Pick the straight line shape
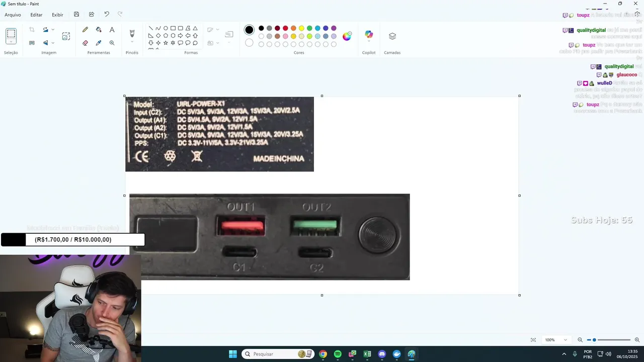 (150, 28)
